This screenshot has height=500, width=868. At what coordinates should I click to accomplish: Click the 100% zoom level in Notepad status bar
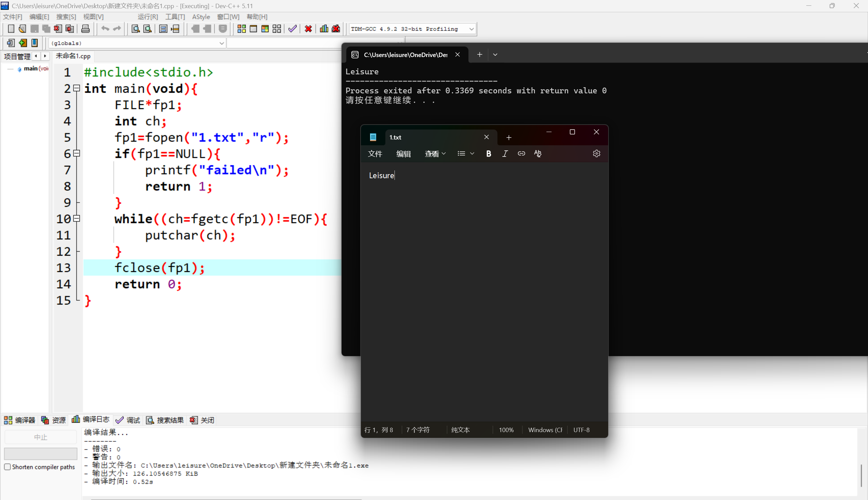coord(506,430)
